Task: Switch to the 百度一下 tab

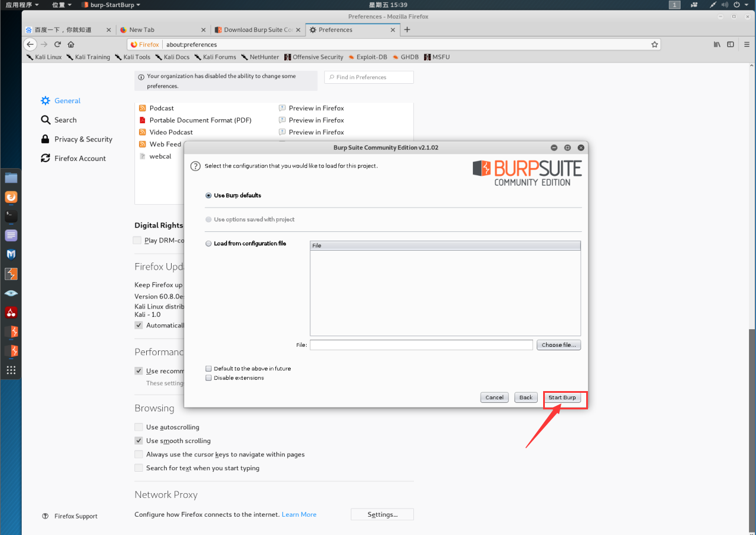Action: click(68, 29)
